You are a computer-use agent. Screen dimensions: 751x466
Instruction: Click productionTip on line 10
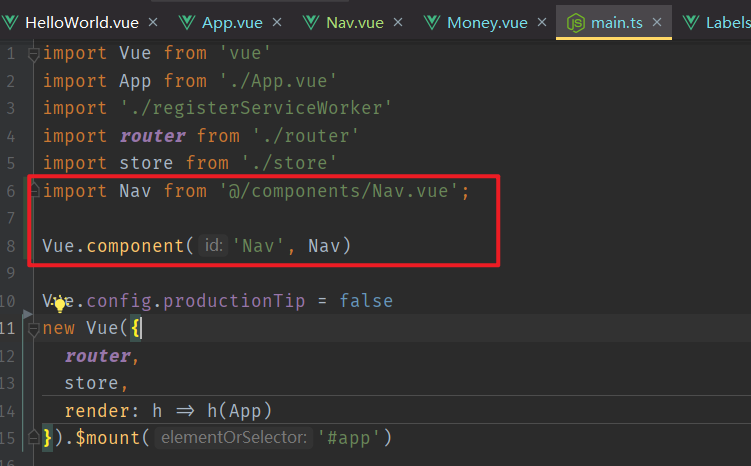coord(234,301)
